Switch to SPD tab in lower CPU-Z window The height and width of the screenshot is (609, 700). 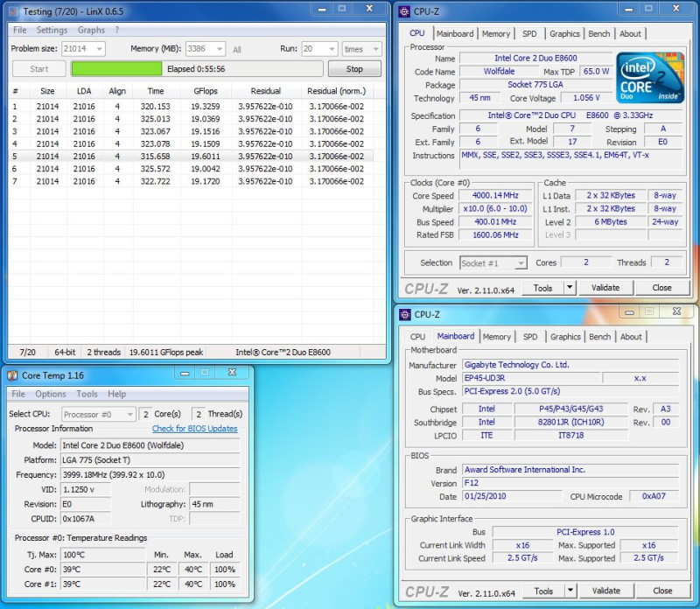click(530, 337)
